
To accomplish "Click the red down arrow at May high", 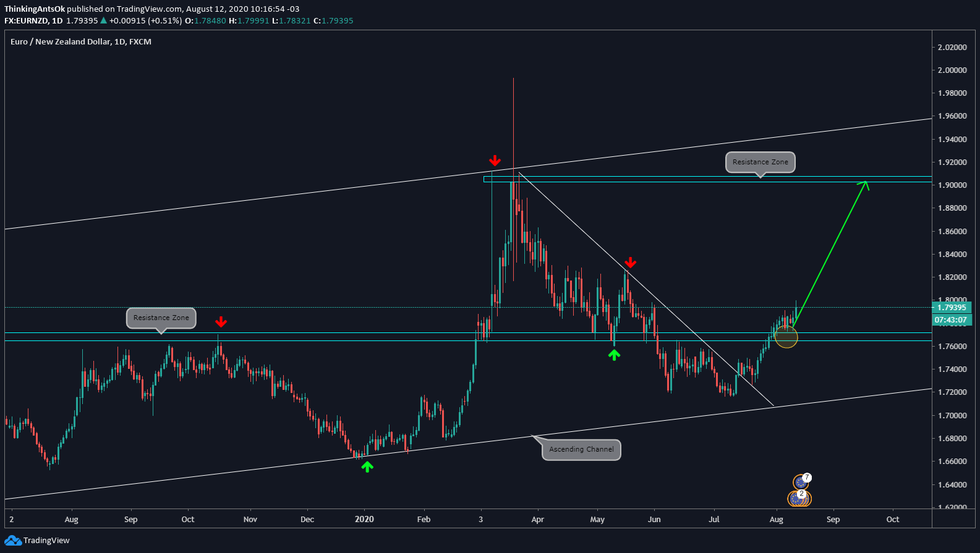I will [630, 263].
